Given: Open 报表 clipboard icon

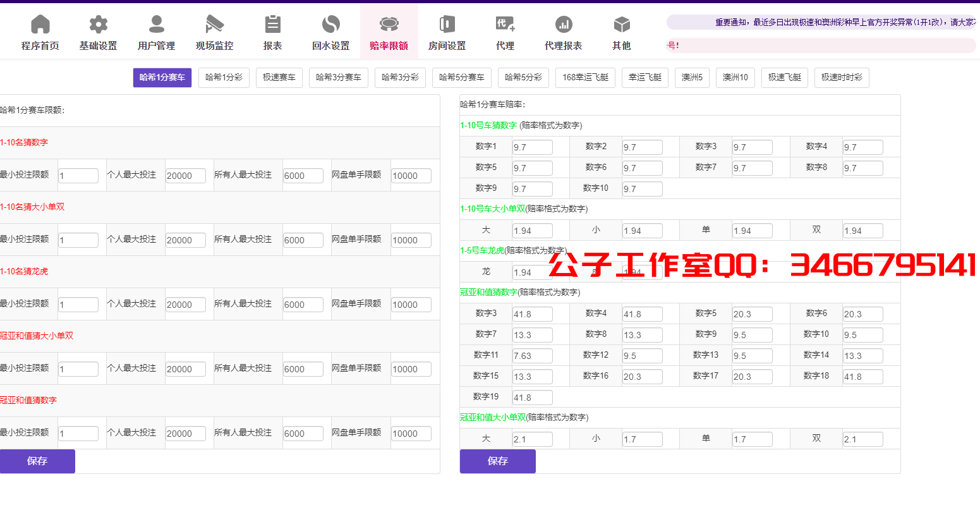Looking at the screenshot, I should click(x=273, y=25).
